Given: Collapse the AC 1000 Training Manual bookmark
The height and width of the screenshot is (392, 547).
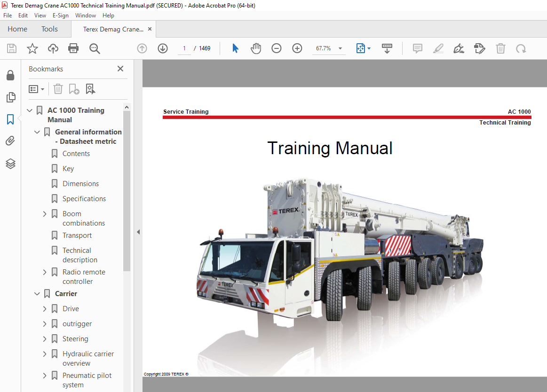Looking at the screenshot, I should point(30,110).
